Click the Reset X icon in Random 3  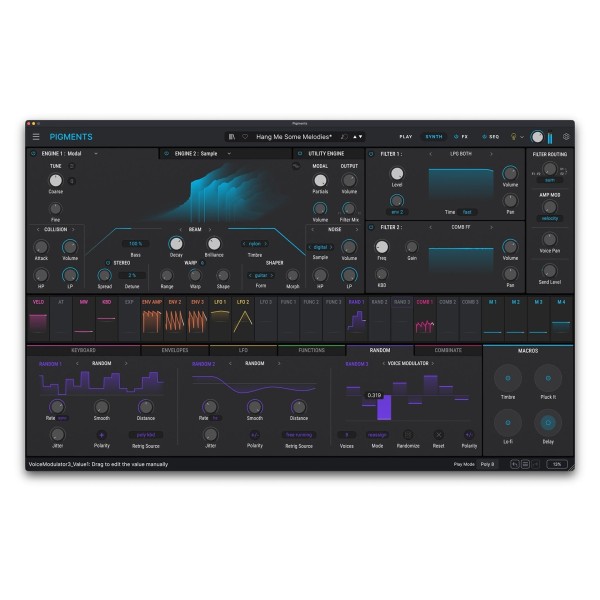[439, 435]
